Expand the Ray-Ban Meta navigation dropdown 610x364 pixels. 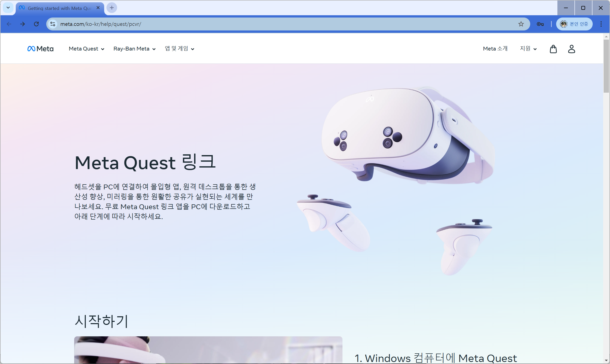[134, 49]
